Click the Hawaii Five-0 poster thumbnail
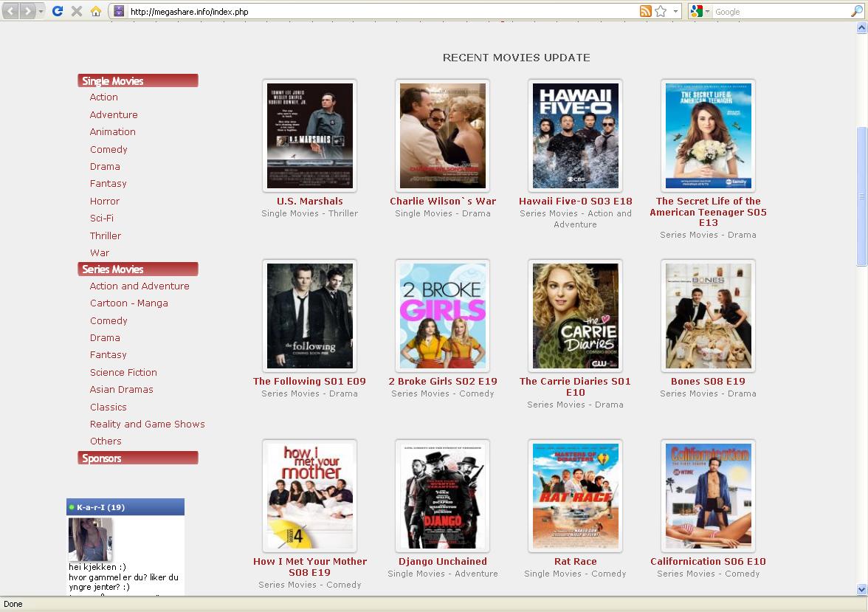The width and height of the screenshot is (868, 612). point(575,136)
